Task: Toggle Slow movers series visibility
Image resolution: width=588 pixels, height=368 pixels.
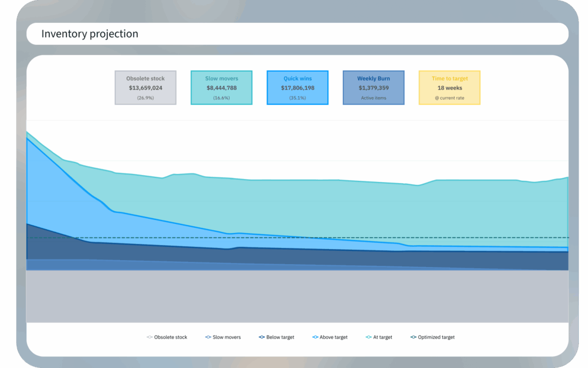Action: point(223,337)
